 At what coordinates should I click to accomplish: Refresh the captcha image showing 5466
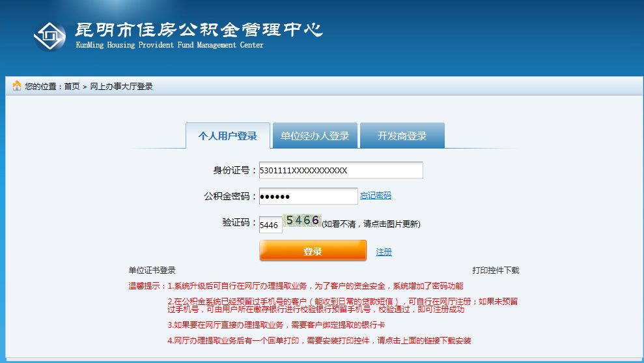click(x=302, y=220)
